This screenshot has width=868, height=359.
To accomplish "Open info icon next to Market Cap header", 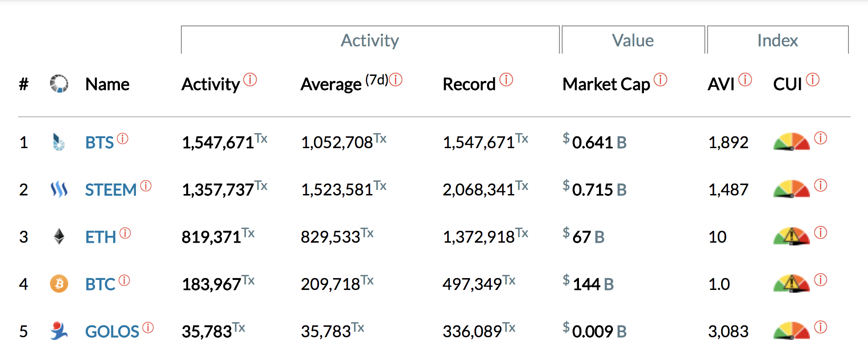I will (x=660, y=80).
